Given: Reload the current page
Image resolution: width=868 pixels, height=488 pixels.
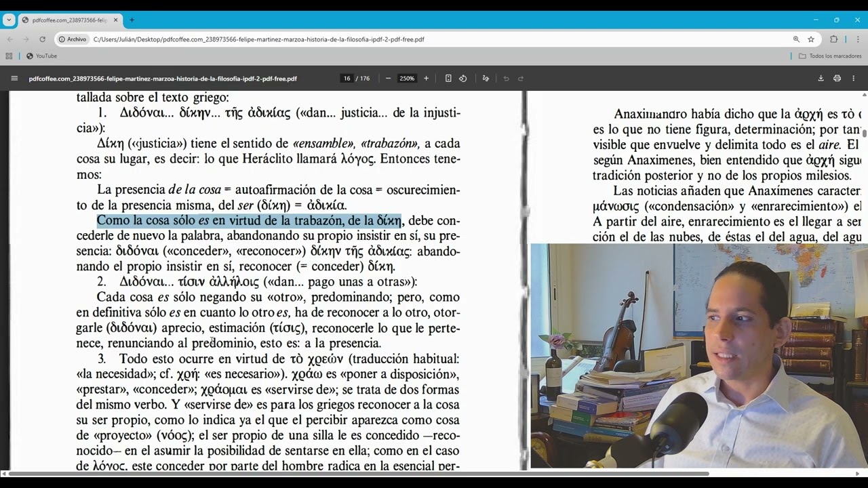Looking at the screenshot, I should [42, 39].
